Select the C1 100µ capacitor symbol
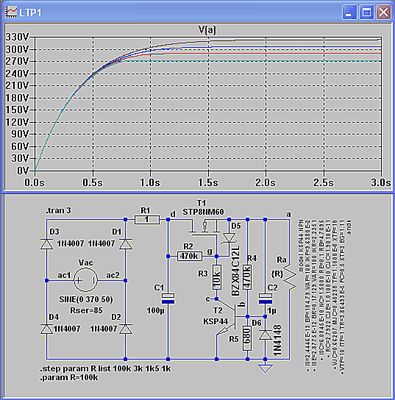The width and height of the screenshot is (395, 400). point(168,299)
